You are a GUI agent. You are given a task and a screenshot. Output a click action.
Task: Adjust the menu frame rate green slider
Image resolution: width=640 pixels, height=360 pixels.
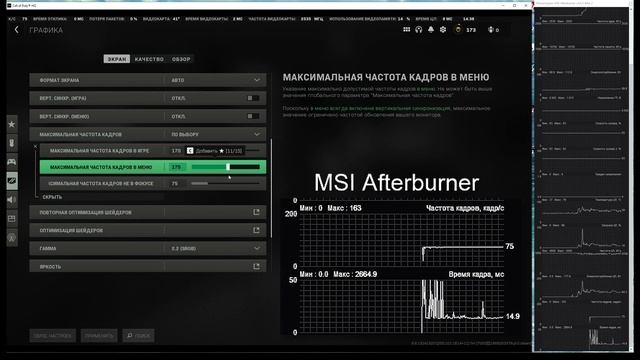pyautogui.click(x=226, y=167)
